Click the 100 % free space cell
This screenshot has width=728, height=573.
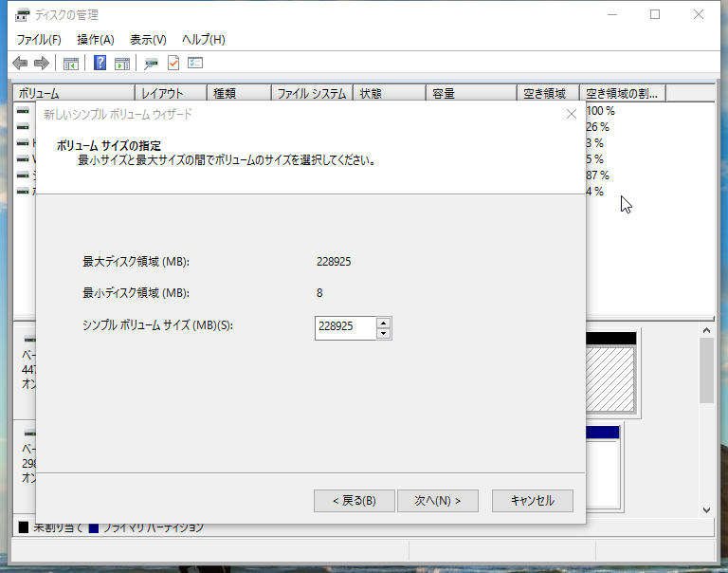click(600, 111)
